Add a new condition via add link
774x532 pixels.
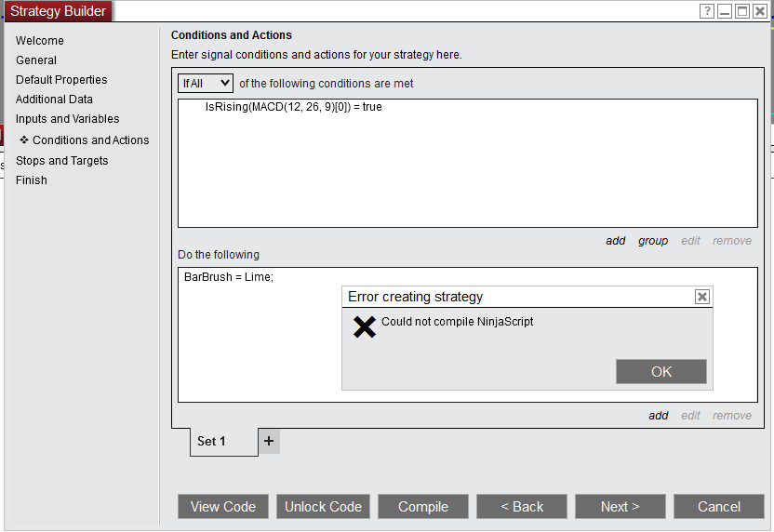pyautogui.click(x=616, y=241)
